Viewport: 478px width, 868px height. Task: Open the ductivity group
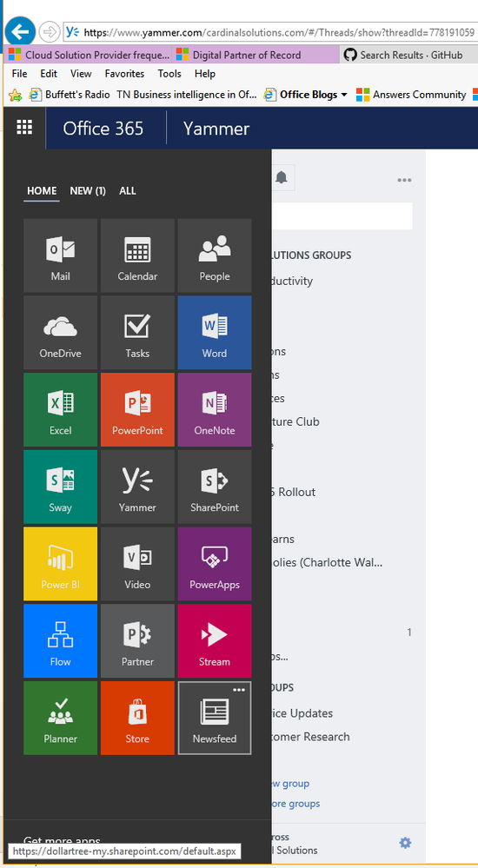[x=293, y=282]
